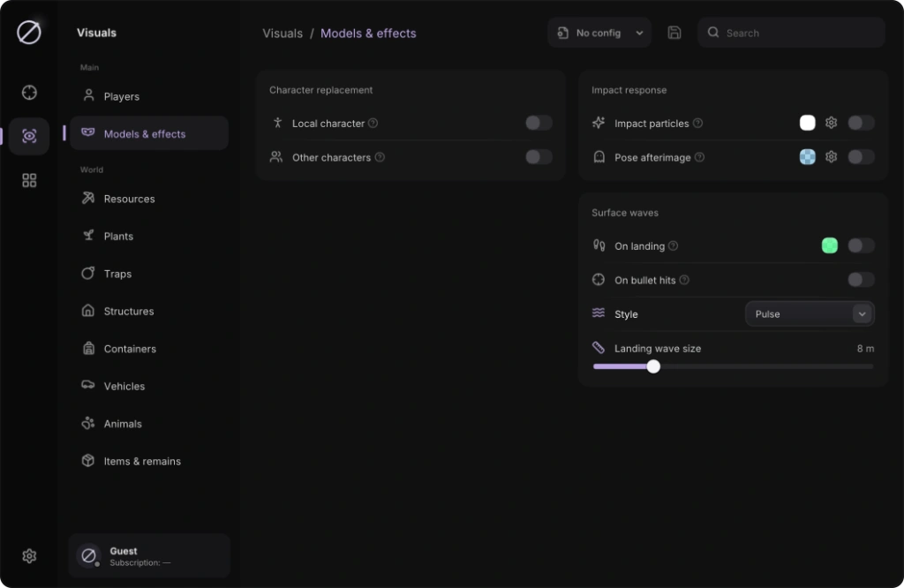
Task: Expand the Style Pulse dropdown
Action: point(810,314)
